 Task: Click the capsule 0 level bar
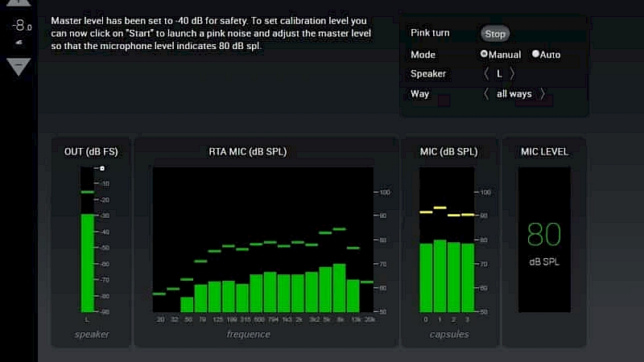point(426,278)
